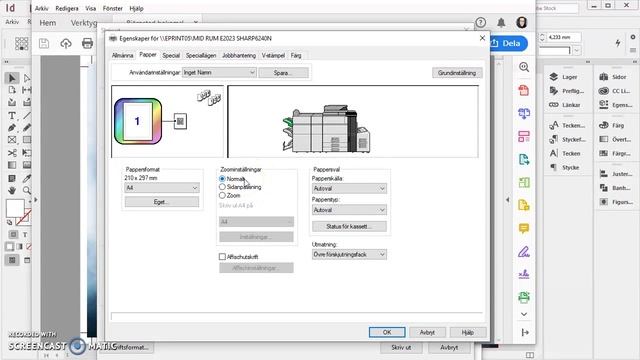Select the Zoom radio button
Screen dimensions: 640x360
click(x=222, y=196)
